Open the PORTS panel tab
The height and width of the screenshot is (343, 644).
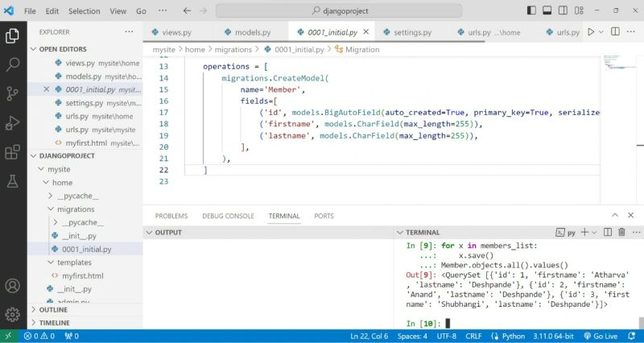(x=324, y=216)
